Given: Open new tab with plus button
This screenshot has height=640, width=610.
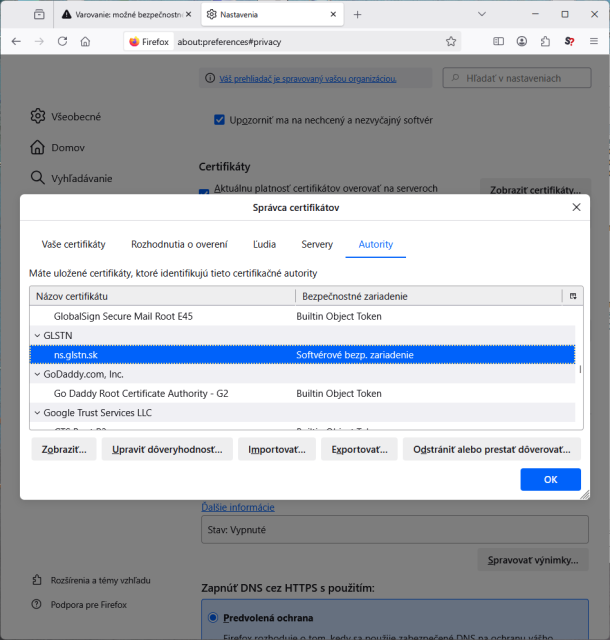Looking at the screenshot, I should click(x=358, y=14).
